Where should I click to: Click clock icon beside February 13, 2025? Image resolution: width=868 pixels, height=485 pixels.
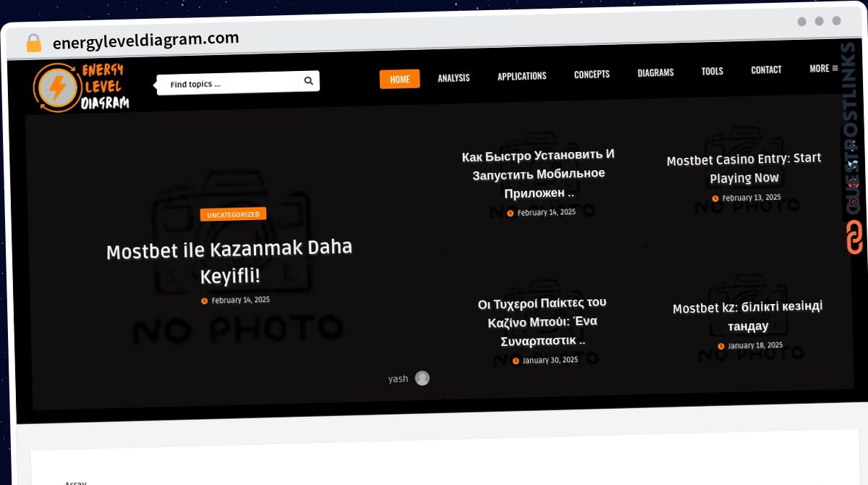pyautogui.click(x=715, y=198)
